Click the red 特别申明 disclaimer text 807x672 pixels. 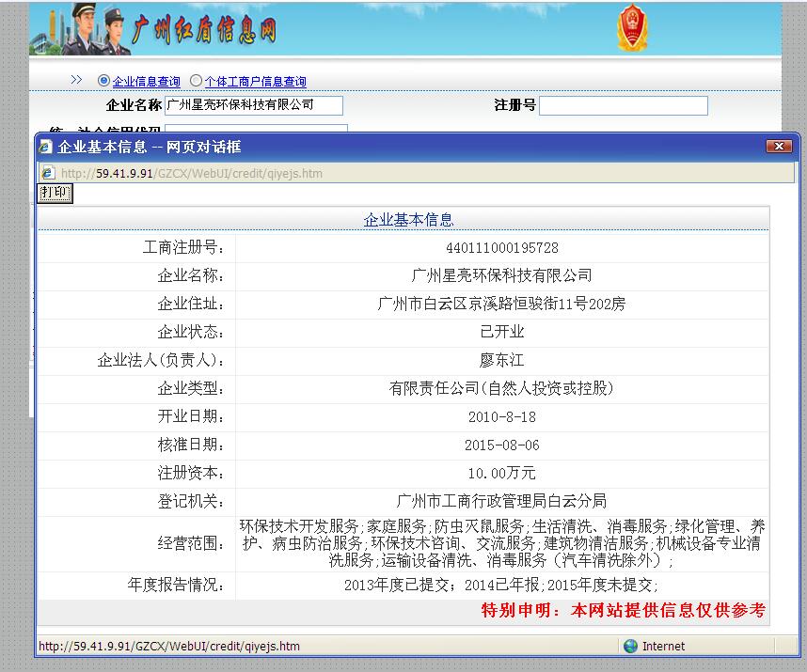point(623,610)
